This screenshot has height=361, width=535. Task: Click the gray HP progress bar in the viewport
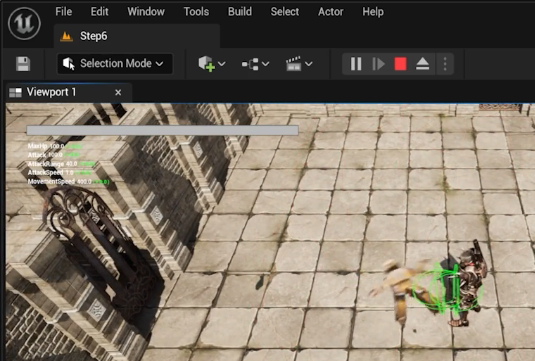click(162, 130)
